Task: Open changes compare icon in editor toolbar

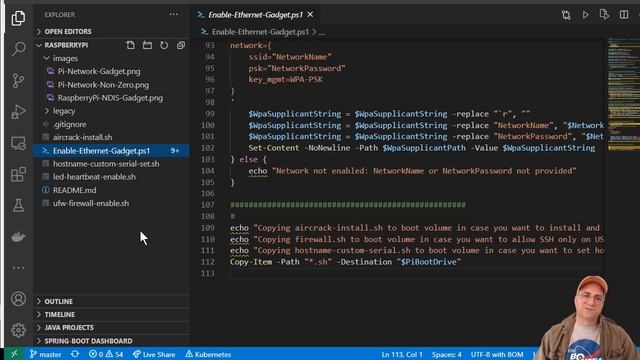Action: click(566, 15)
